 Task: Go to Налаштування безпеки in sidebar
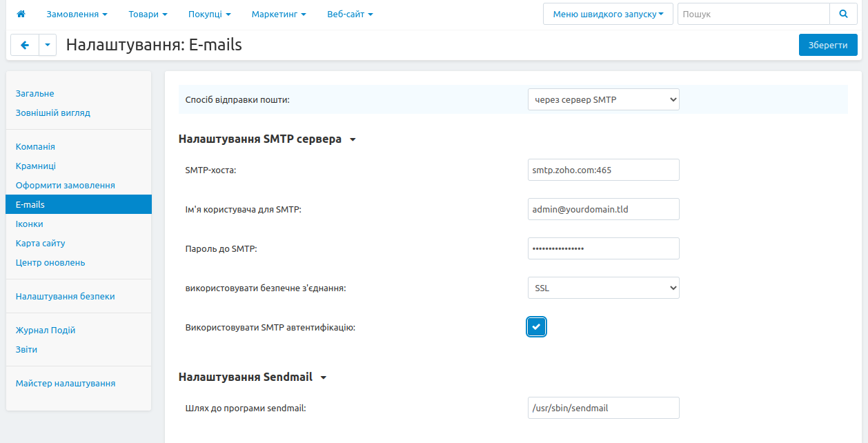coord(65,296)
